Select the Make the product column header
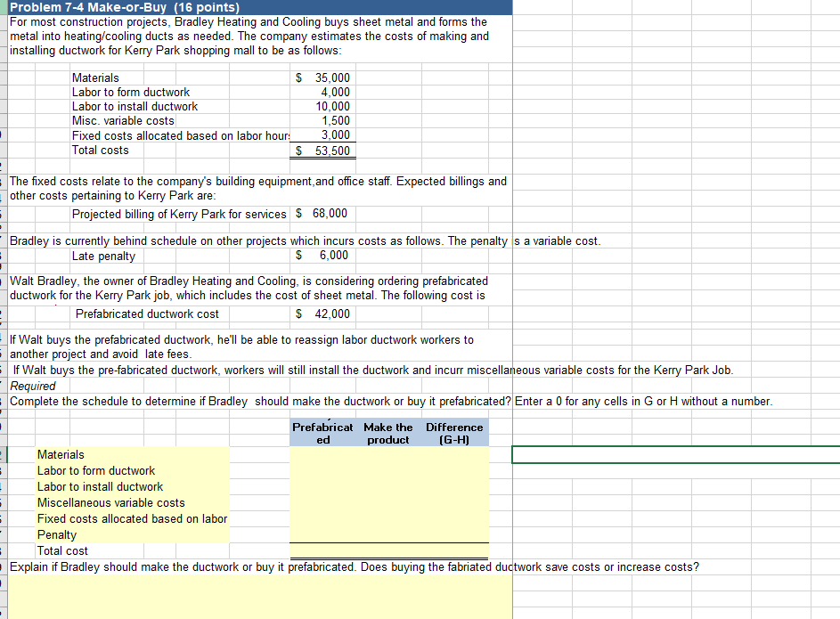This screenshot has height=619, width=840. [x=388, y=432]
